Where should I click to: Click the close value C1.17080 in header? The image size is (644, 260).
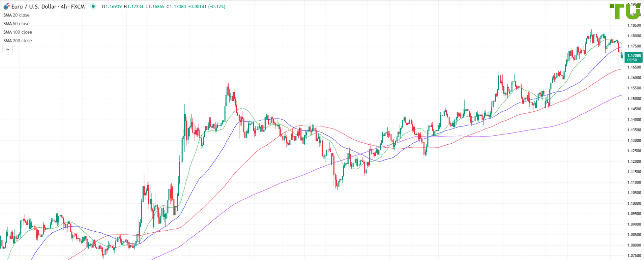coord(176,6)
